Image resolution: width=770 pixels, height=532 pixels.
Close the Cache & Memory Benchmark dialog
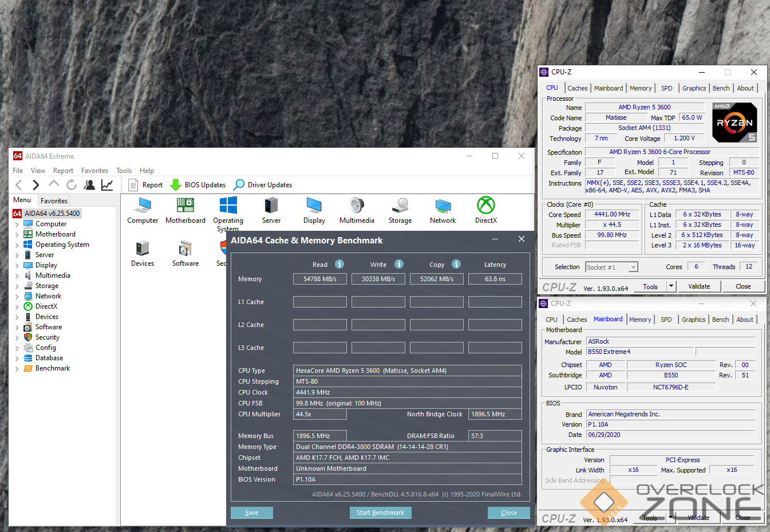508,513
